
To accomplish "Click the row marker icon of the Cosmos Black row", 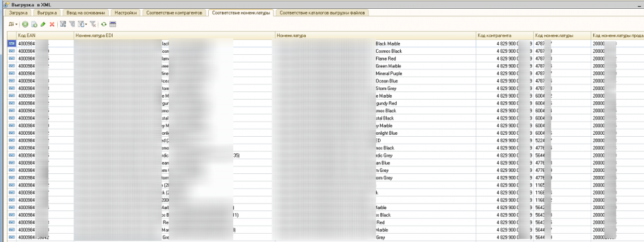I will tap(11, 51).
